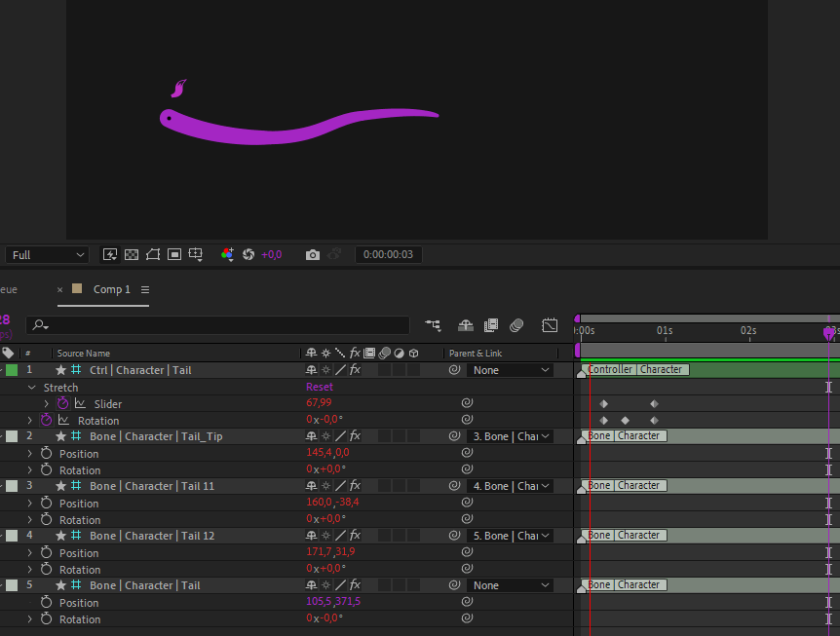This screenshot has height=636, width=840.
Task: Toggle mask and shape path visibility
Action: pos(153,254)
